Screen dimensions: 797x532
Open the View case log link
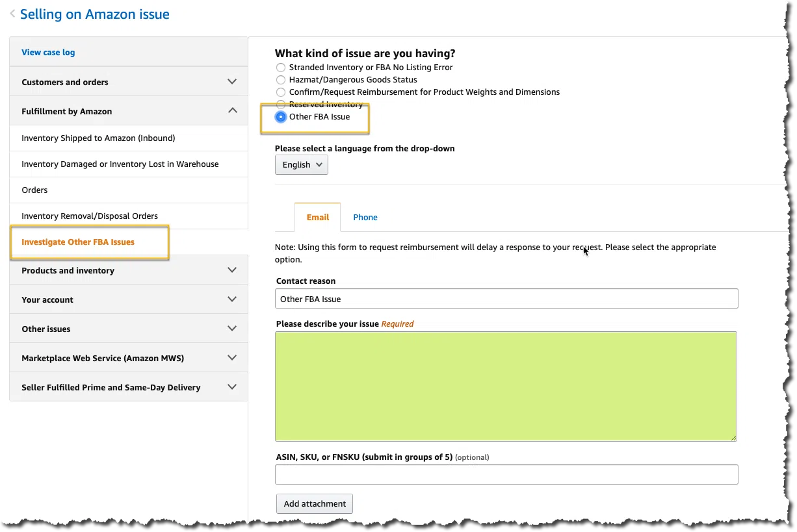(48, 52)
